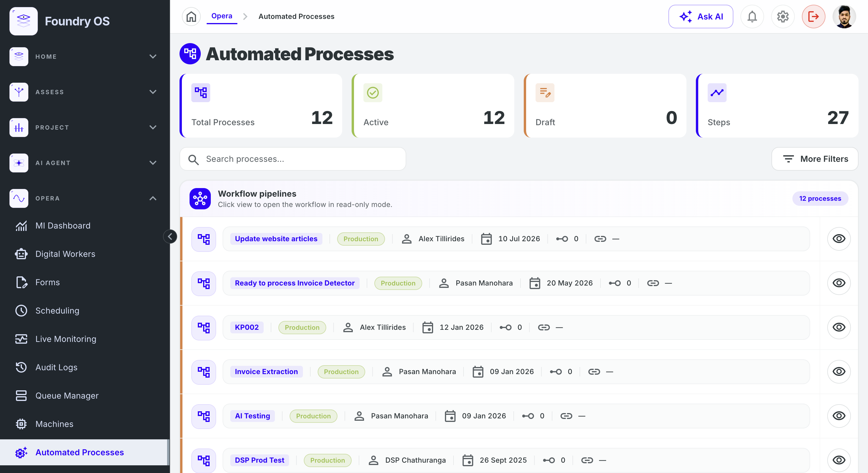Viewport: 868px width, 473px height.
Task: Click workflow icon for Invoice Extraction row
Action: [x=203, y=372]
